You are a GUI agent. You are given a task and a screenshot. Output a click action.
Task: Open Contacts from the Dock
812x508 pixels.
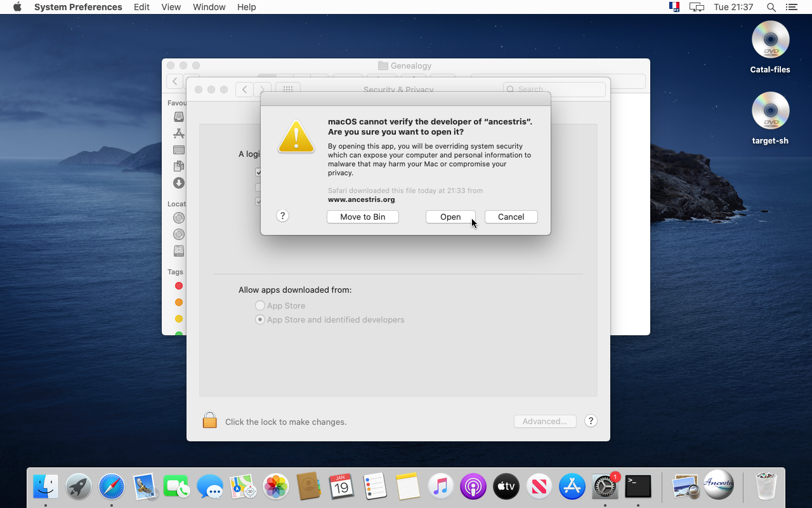tap(309, 487)
